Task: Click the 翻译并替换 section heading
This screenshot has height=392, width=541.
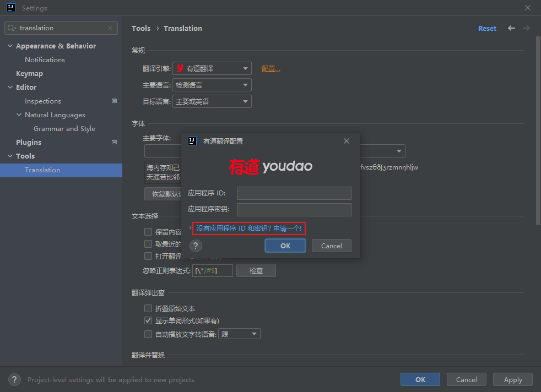Action: 148,355
